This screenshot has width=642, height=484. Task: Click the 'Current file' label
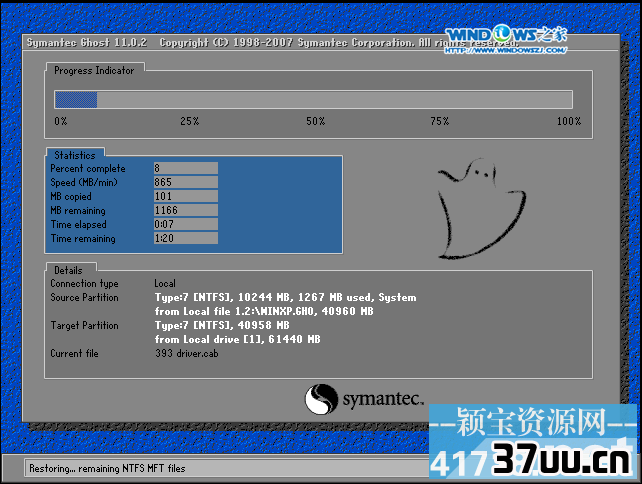point(74,353)
